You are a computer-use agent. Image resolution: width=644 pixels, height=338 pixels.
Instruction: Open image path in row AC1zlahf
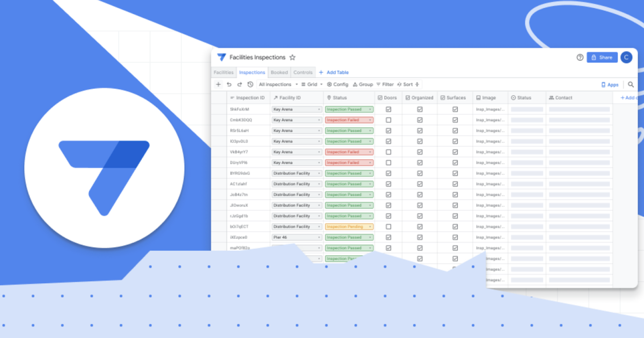[x=491, y=184]
